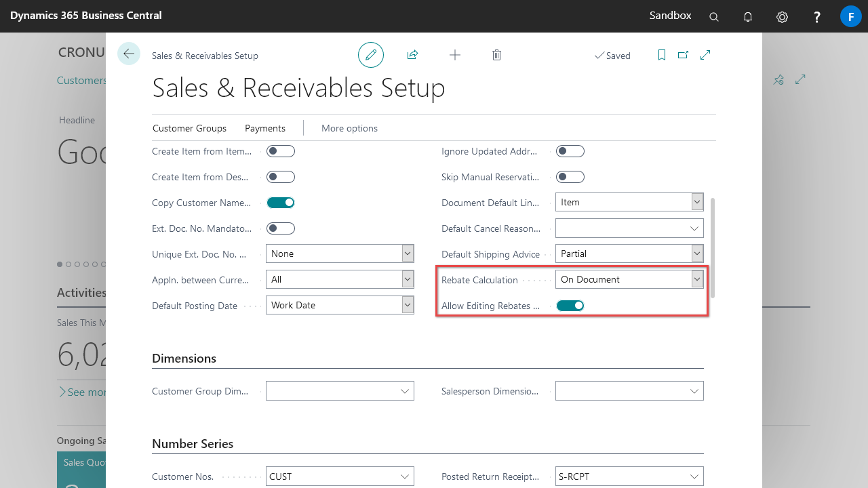Open the notifications bell
This screenshot has width=868, height=488.
(x=748, y=17)
